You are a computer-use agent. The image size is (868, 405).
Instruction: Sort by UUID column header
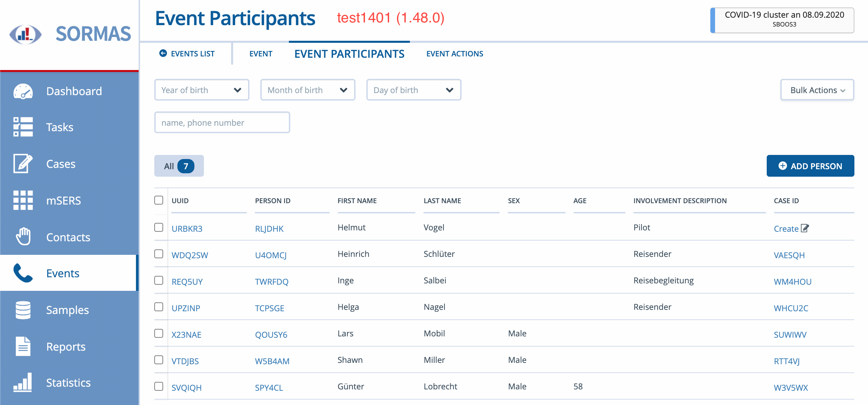pyautogui.click(x=180, y=200)
